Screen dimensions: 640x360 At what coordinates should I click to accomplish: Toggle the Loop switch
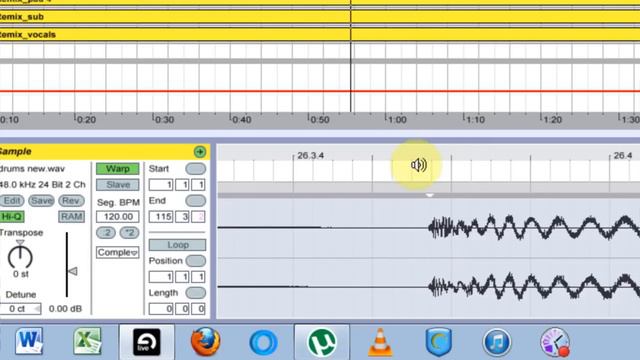click(x=178, y=245)
